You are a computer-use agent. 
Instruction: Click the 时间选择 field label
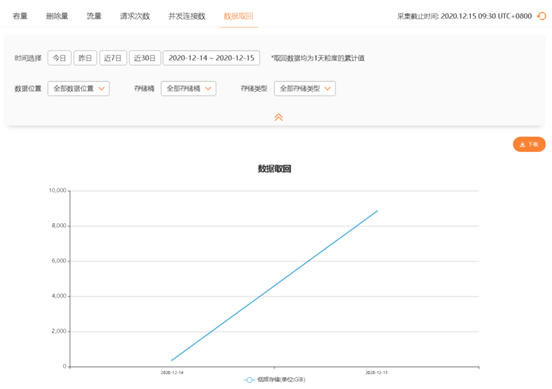pos(28,58)
